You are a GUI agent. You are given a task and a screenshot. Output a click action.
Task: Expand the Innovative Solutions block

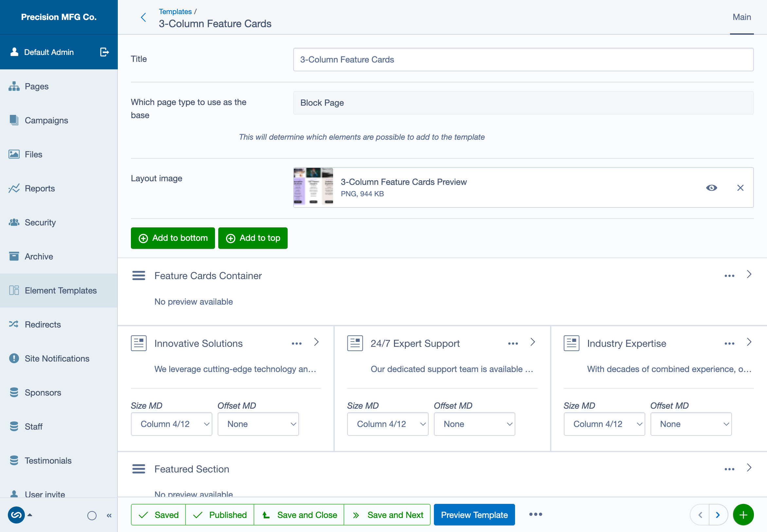tap(316, 342)
